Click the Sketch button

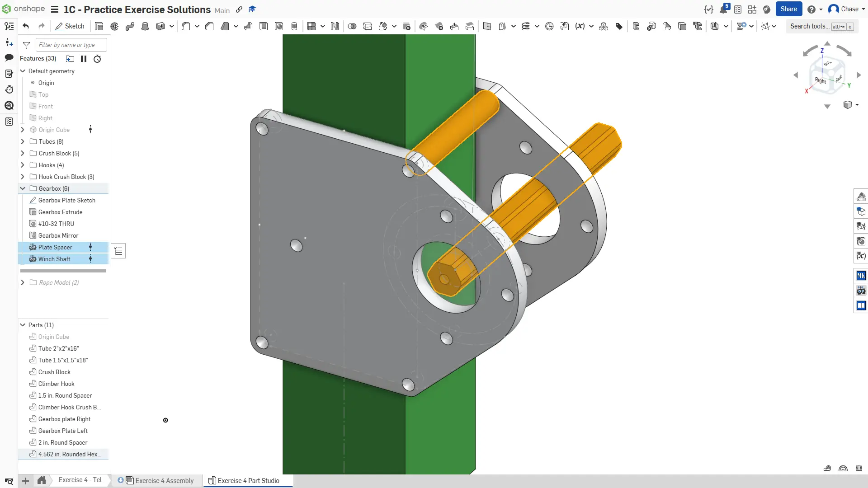point(70,26)
